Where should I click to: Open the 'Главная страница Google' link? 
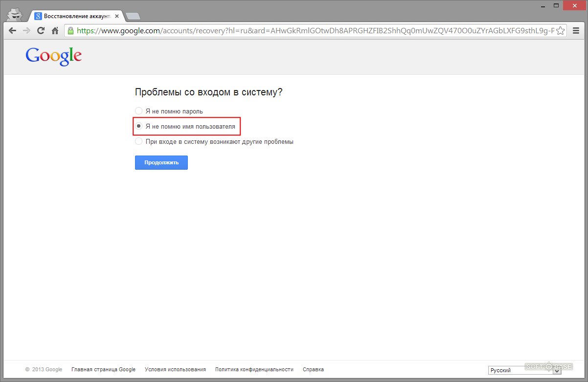104,370
